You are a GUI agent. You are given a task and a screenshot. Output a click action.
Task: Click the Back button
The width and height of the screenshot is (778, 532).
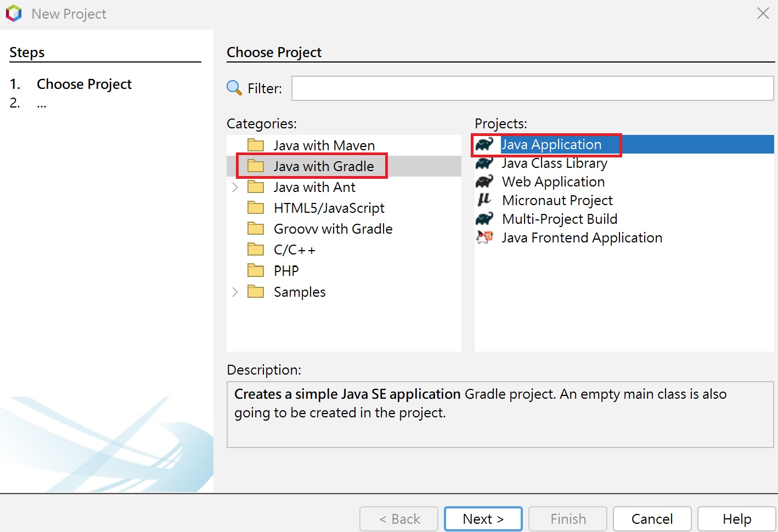[x=399, y=519]
